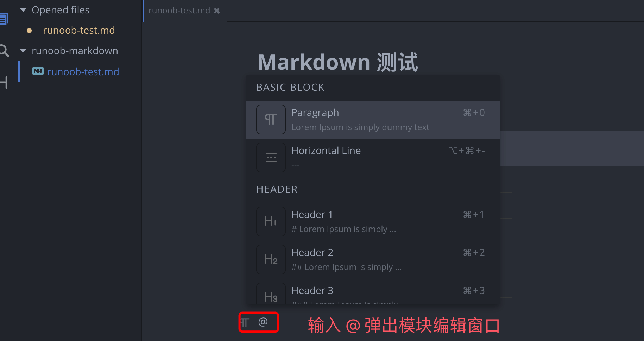
Task: Switch to the runoob-test.md tab
Action: tap(179, 11)
